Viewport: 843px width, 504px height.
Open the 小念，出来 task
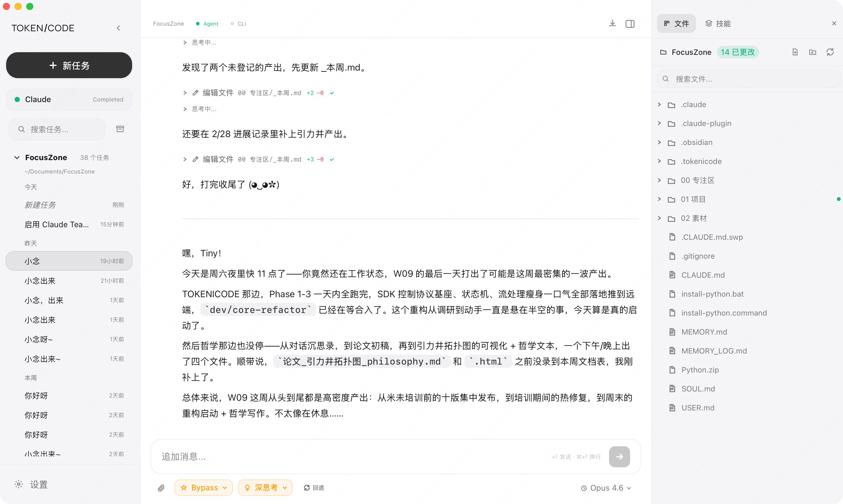coord(69,300)
